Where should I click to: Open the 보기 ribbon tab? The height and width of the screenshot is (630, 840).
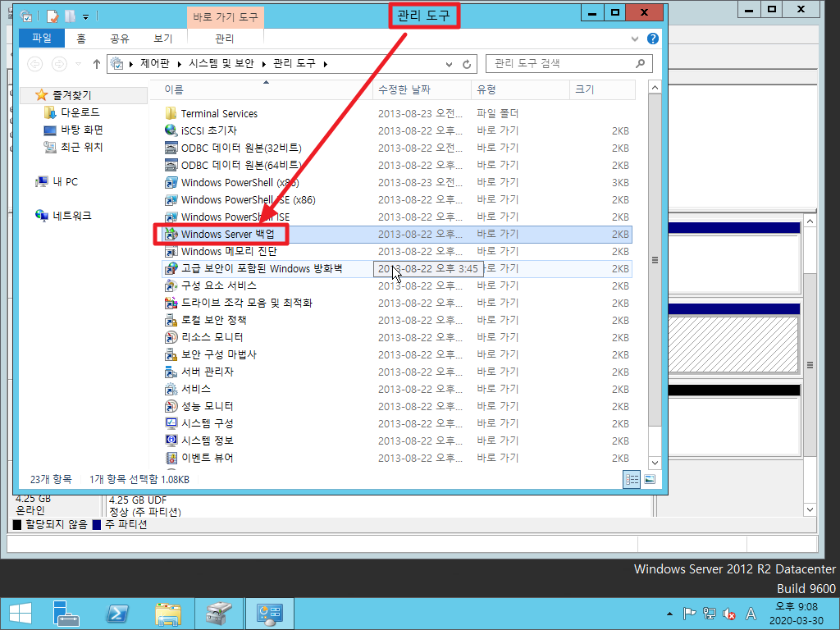(x=163, y=38)
